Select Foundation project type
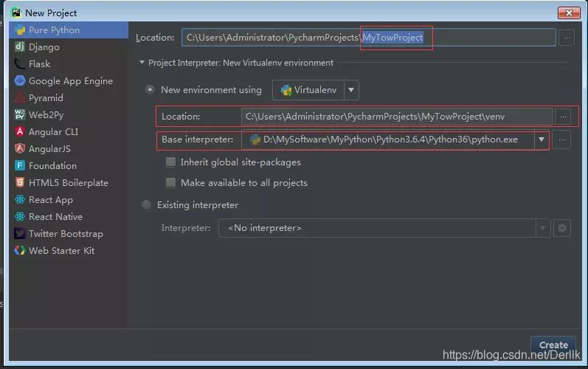Screen dimensions: 588x369 pos(69,165)
